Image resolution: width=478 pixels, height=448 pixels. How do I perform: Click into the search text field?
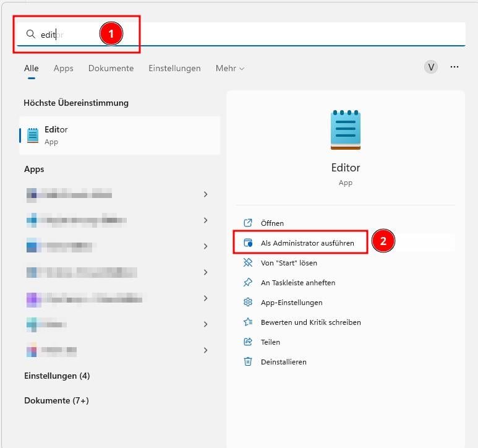tap(241, 34)
